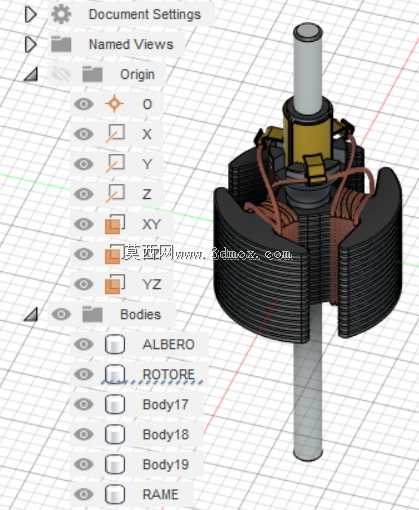419x510 pixels.
Task: Toggle visibility of the Origin folder
Action: (x=61, y=74)
